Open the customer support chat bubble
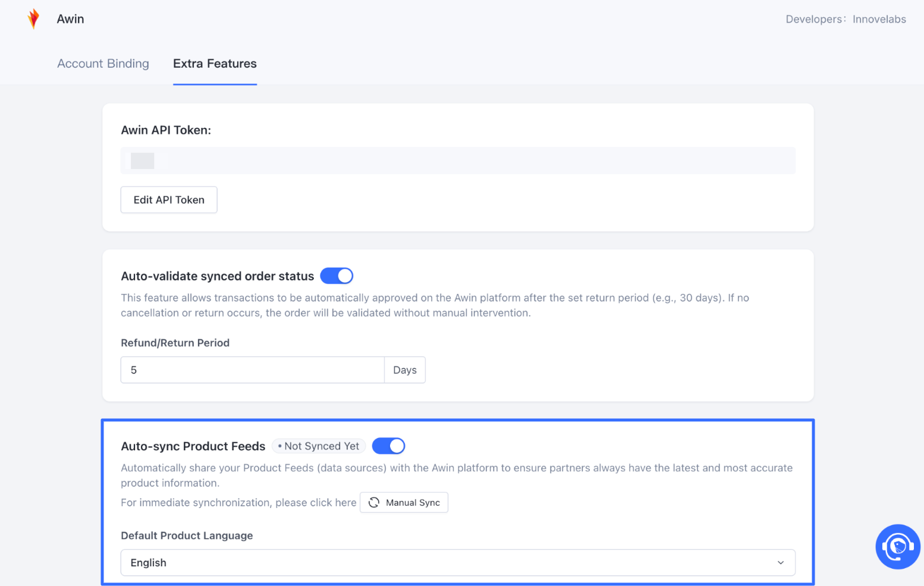Viewport: 924px width, 586px height. (897, 546)
